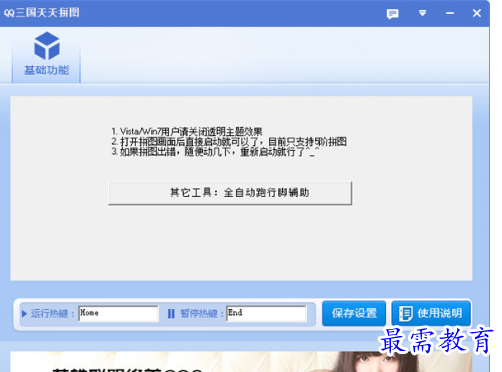Click the play triangle icon beside 运行热键

point(24,314)
